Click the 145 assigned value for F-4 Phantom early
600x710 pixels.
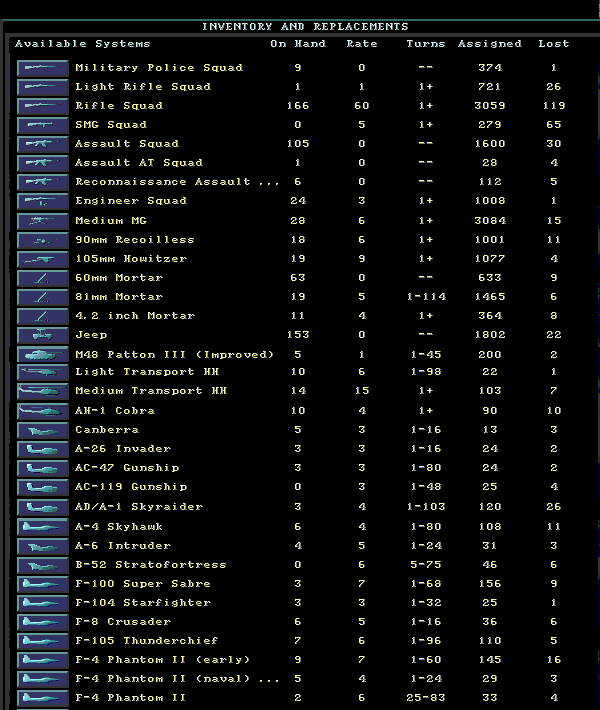coord(490,660)
